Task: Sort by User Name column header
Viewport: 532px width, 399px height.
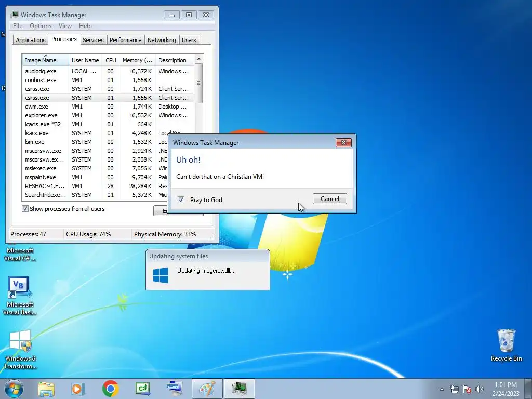Action: [86, 60]
